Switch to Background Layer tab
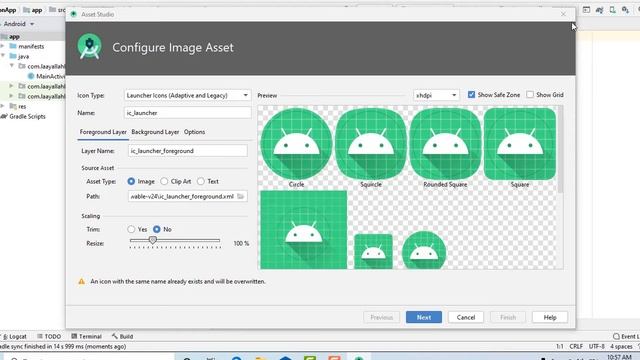Image resolution: width=640 pixels, height=360 pixels. click(x=155, y=132)
